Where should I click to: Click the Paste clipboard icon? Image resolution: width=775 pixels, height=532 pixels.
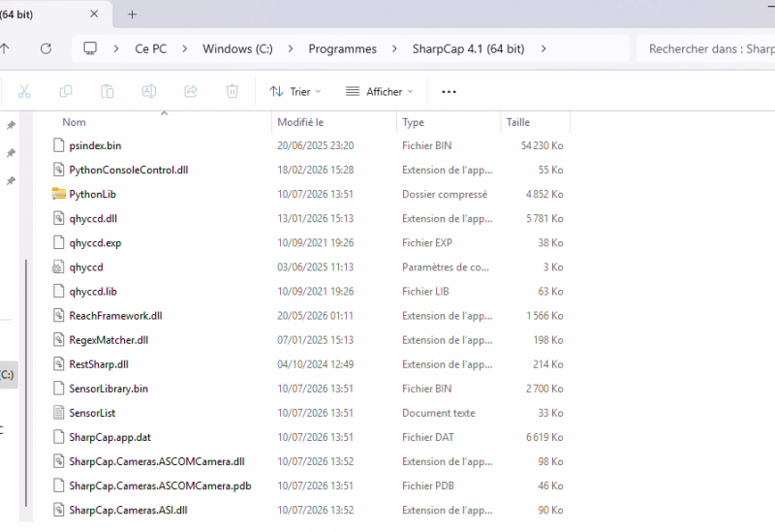click(108, 91)
